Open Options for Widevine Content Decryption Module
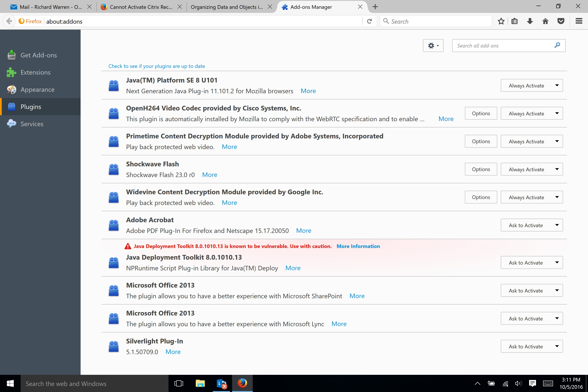 click(481, 197)
